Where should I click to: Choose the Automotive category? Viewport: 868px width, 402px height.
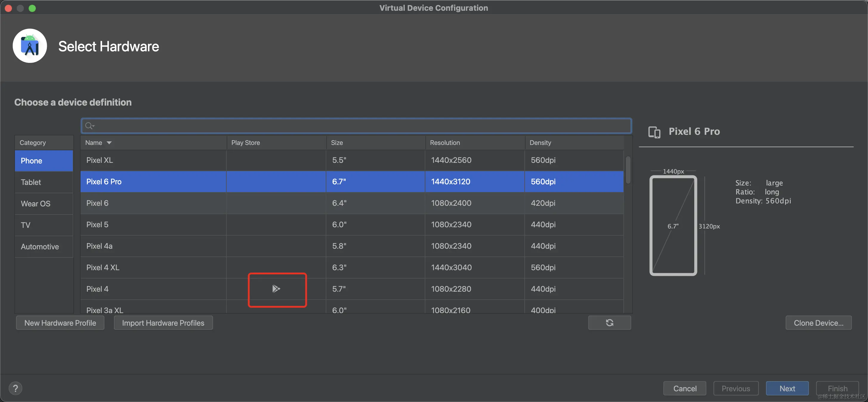tap(44, 247)
